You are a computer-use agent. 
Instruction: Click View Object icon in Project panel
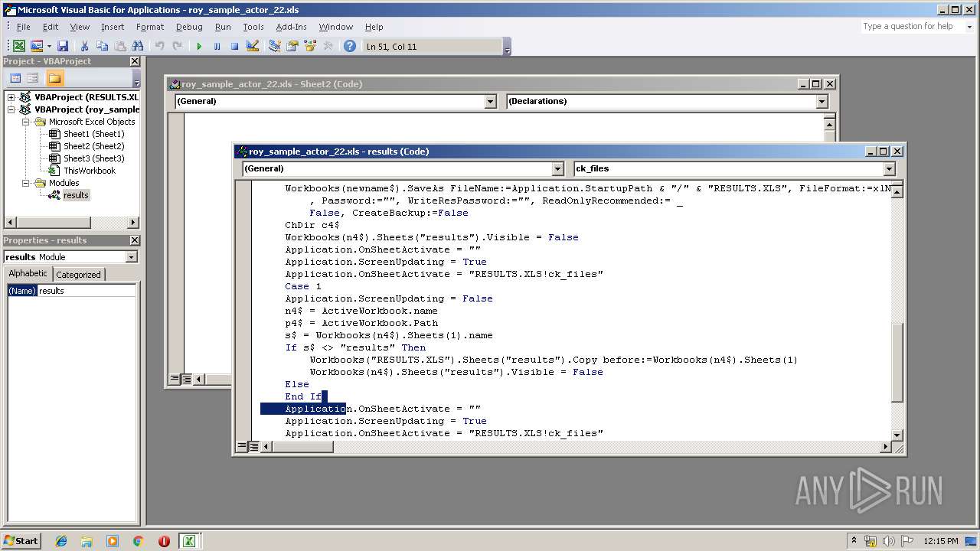point(33,78)
